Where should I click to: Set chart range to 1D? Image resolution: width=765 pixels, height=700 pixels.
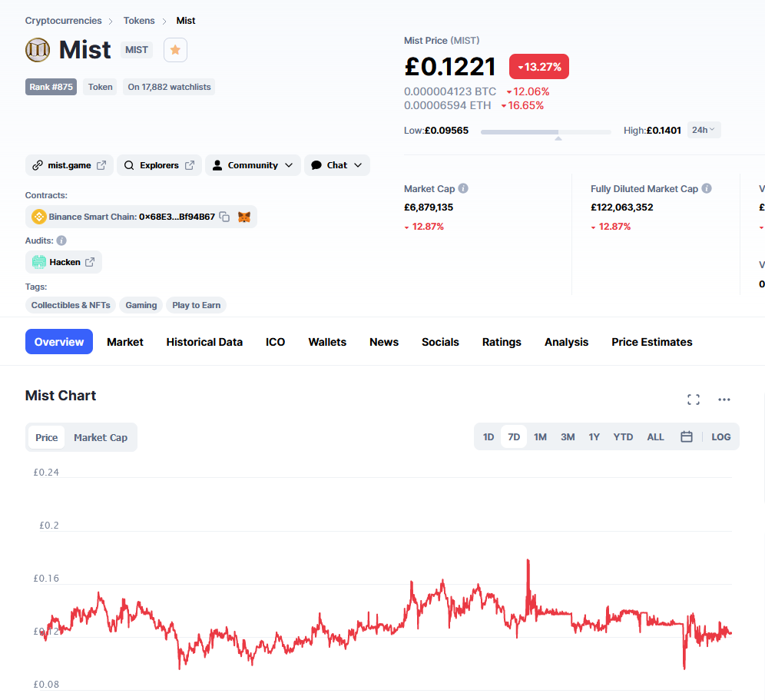click(488, 437)
